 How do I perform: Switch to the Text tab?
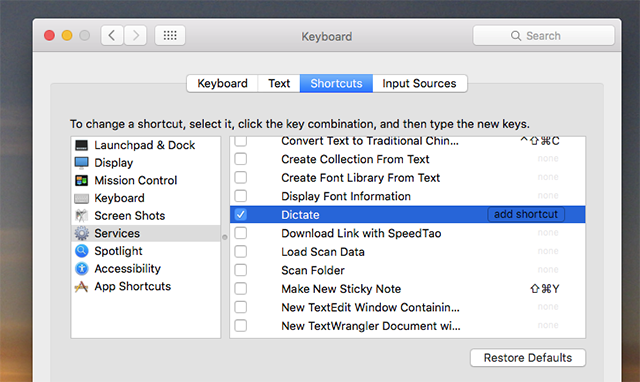(x=279, y=83)
